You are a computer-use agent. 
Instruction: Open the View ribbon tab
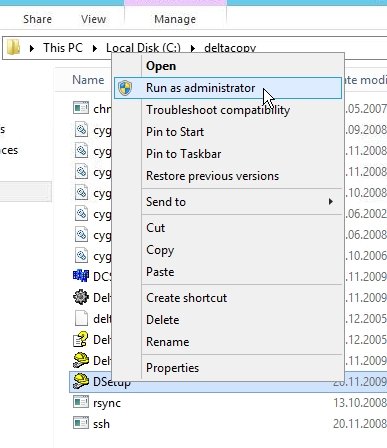(x=93, y=19)
